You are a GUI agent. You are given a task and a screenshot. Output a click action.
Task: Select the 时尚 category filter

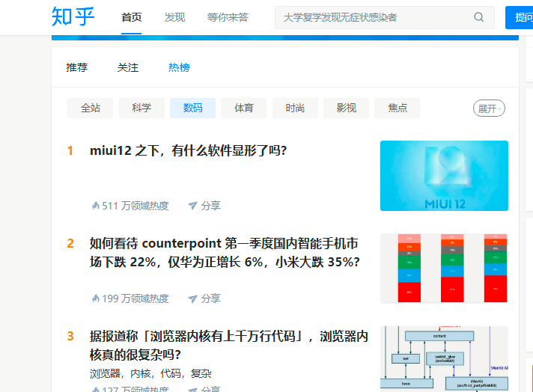tap(295, 108)
